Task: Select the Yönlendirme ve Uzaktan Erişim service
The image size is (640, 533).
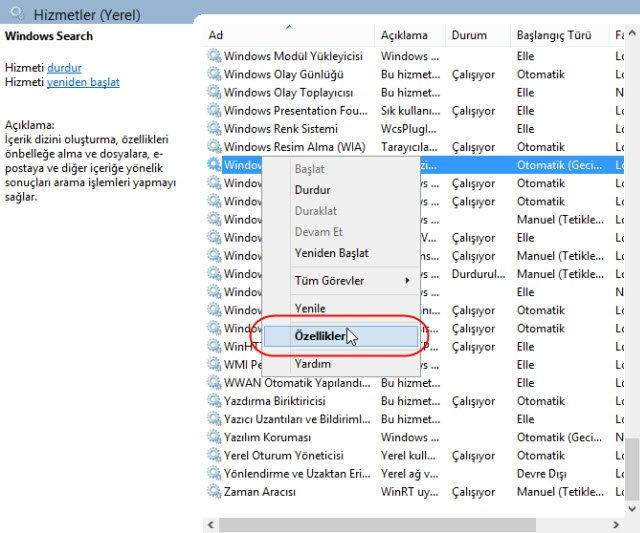Action: pos(297,473)
